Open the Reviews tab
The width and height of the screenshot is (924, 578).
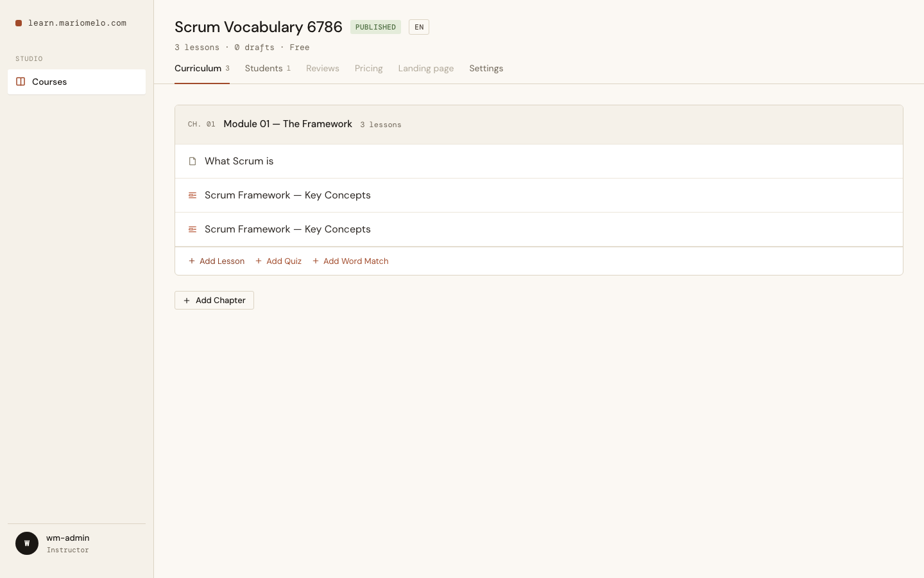pyautogui.click(x=323, y=68)
